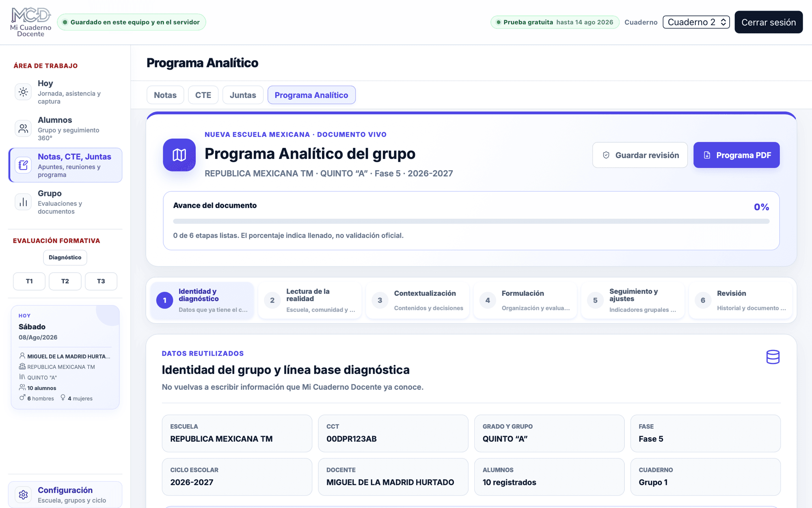Switch to the CTE tab

[203, 95]
